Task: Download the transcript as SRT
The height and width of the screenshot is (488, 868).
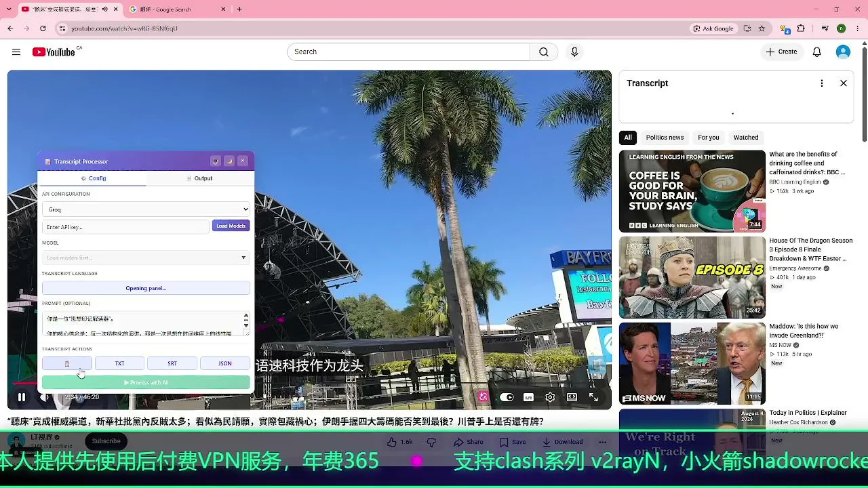Action: click(x=172, y=364)
